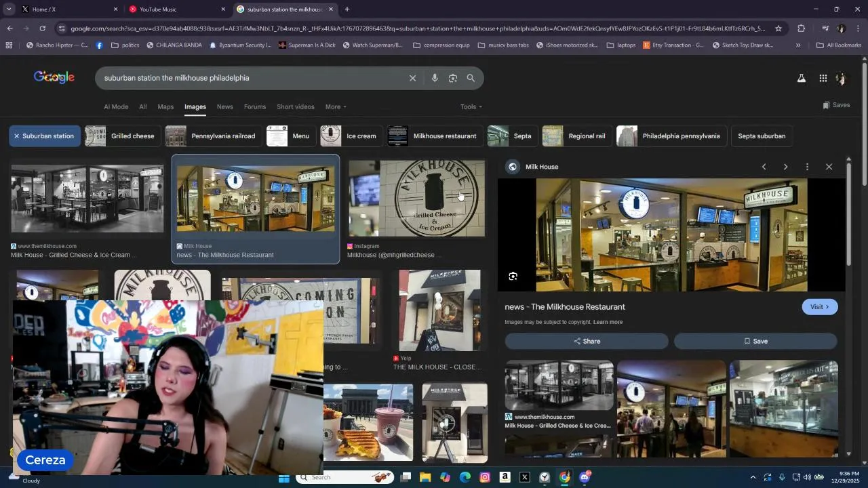Apply the Grilled cheese filter chip
Screen dimensions: 868x488
pyautogui.click(x=123, y=136)
